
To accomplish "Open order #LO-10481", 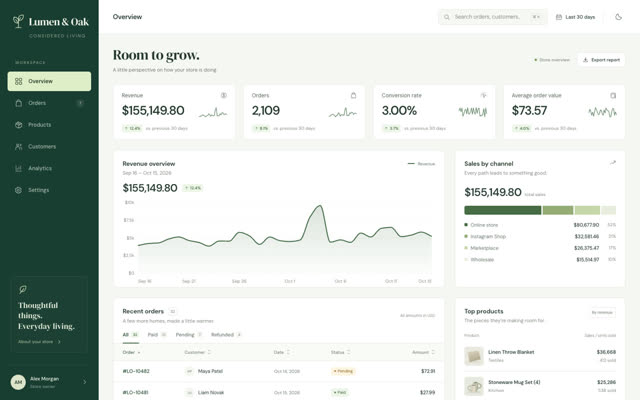I will coord(135,393).
